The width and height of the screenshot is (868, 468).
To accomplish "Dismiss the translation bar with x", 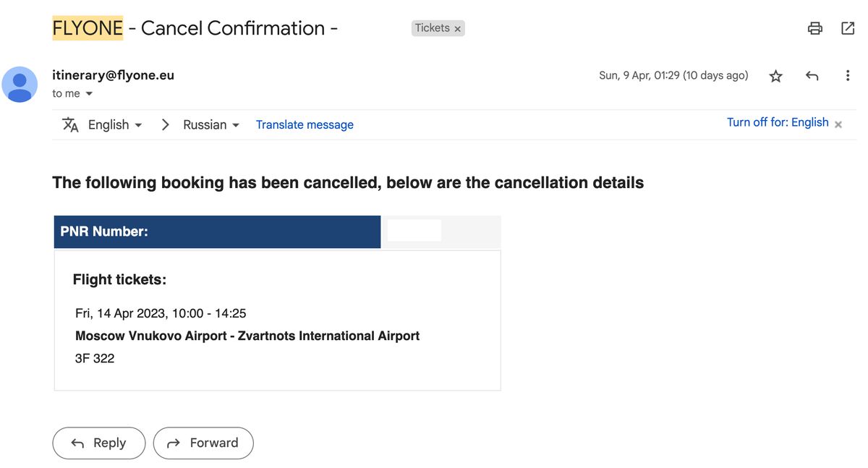I will pos(838,124).
